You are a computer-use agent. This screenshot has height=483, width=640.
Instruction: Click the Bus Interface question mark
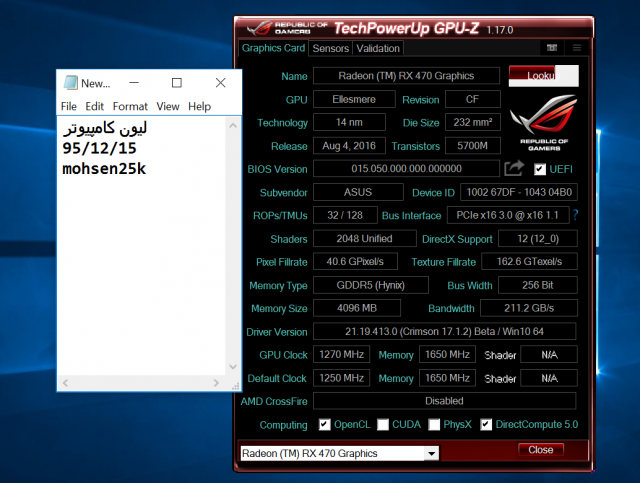pyautogui.click(x=575, y=215)
